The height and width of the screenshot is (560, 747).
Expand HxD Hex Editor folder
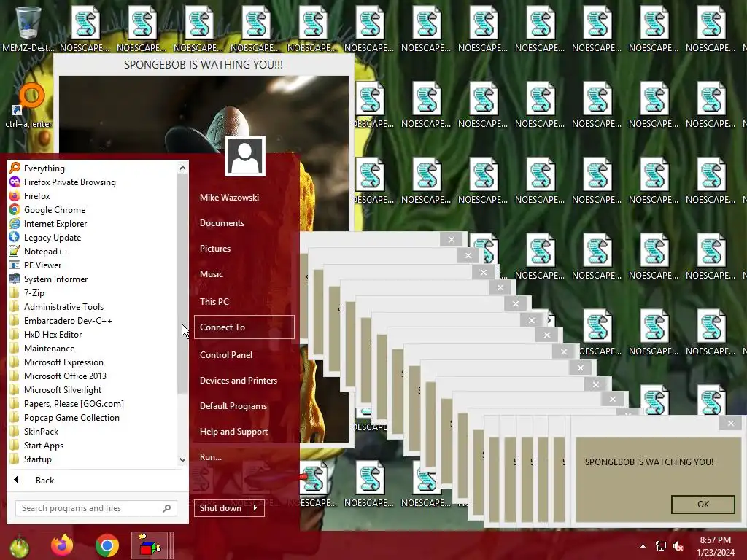pyautogui.click(x=93, y=334)
